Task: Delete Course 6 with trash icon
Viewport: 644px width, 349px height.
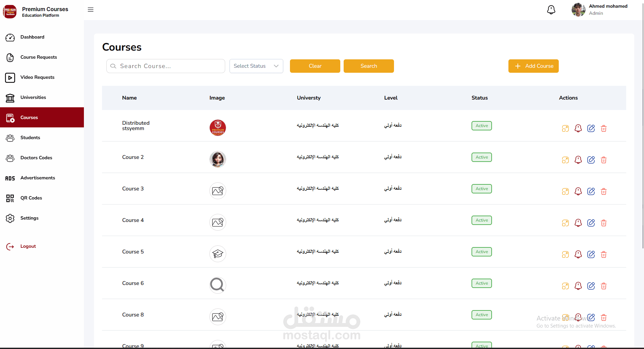Action: click(x=604, y=286)
